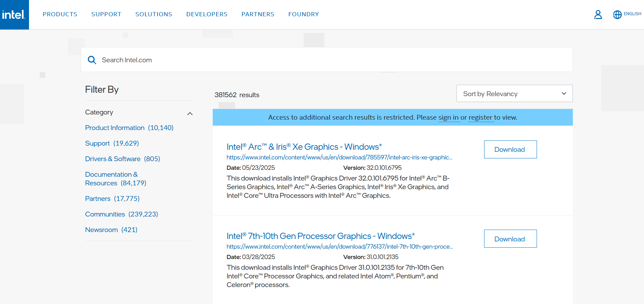
Task: Open the Sort by Relevancy dropdown
Action: coord(515,93)
